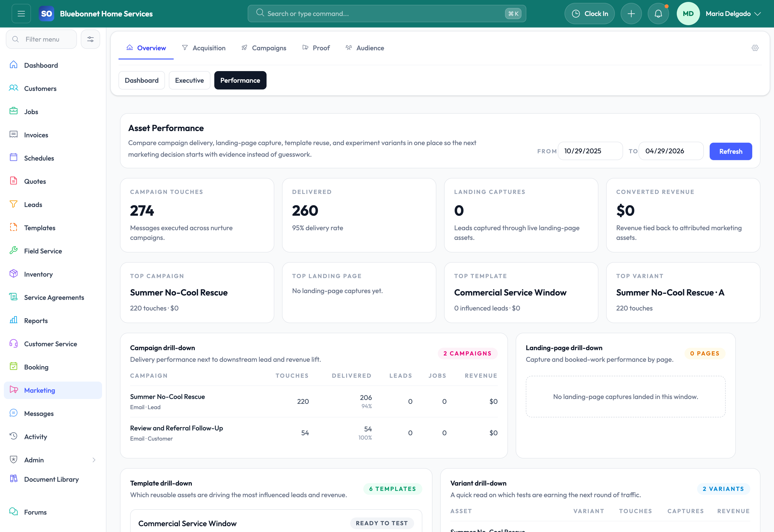774x532 pixels.
Task: Focus the search or command box
Action: [x=387, y=14]
